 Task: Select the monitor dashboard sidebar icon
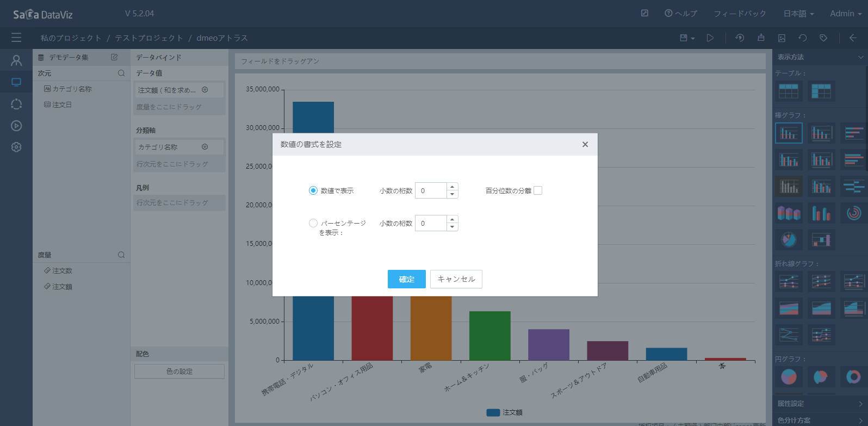point(16,82)
